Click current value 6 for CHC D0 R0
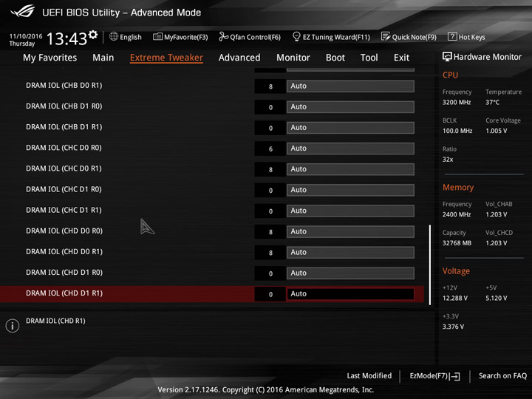 point(270,149)
